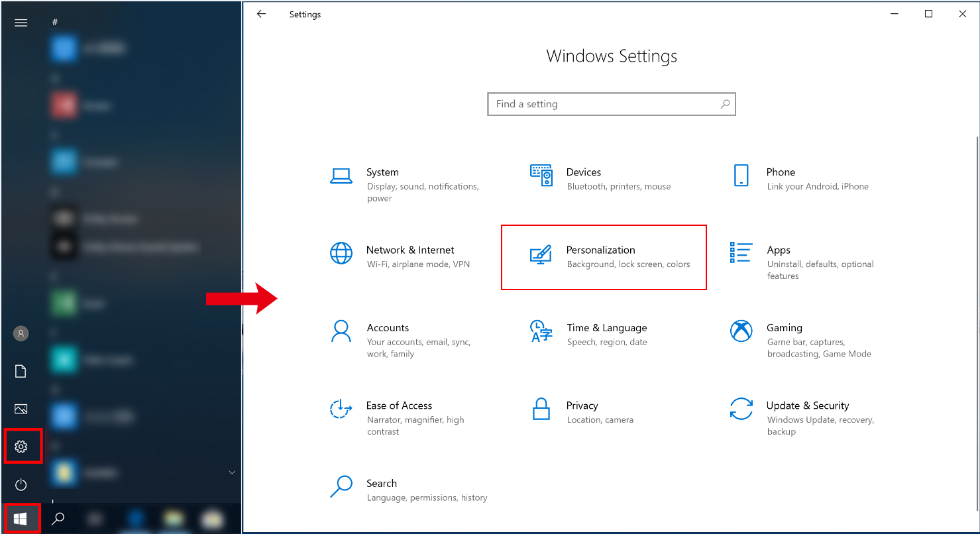The width and height of the screenshot is (980, 534).
Task: Open the Phone settings title
Action: pyautogui.click(x=781, y=172)
